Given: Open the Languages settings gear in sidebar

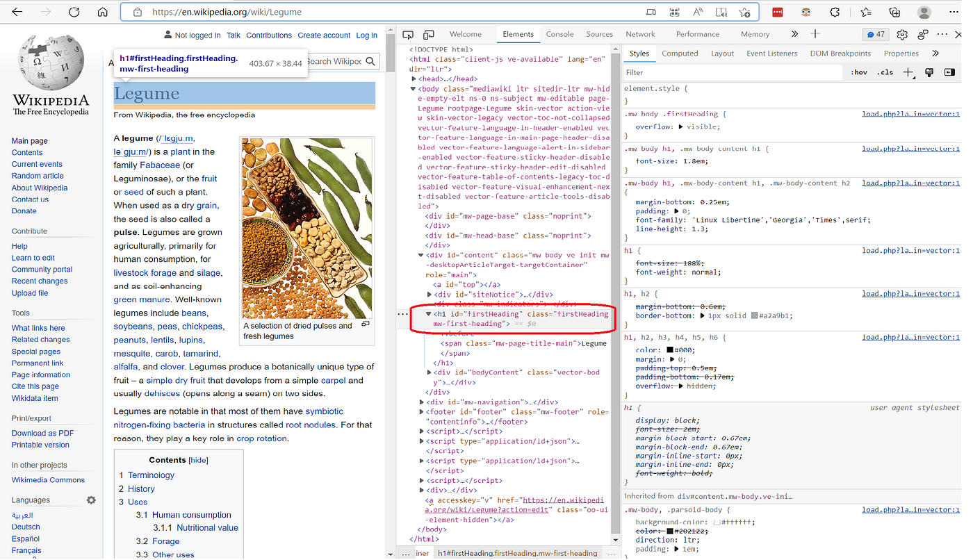Looking at the screenshot, I should tap(91, 500).
